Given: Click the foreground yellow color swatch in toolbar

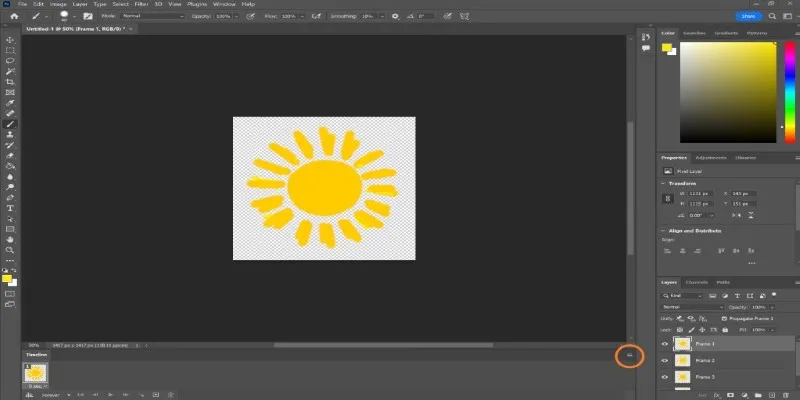Looking at the screenshot, I should 7,279.
